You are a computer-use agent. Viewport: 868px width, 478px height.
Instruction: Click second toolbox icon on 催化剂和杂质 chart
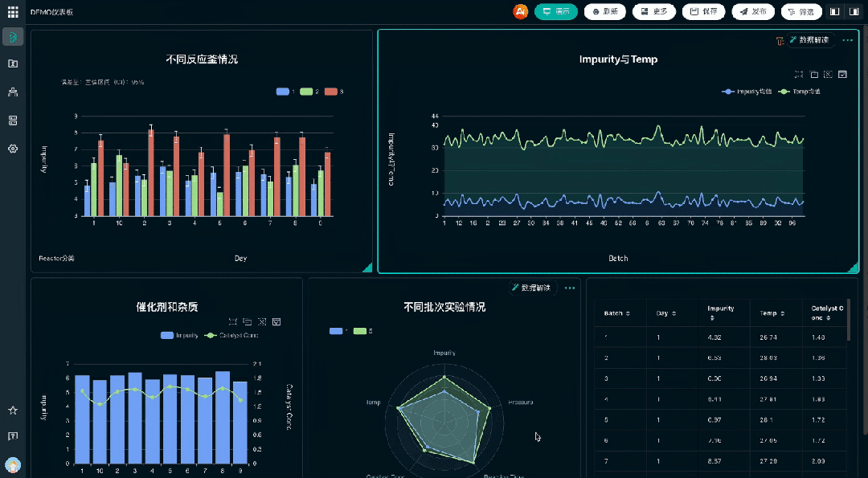(x=248, y=321)
